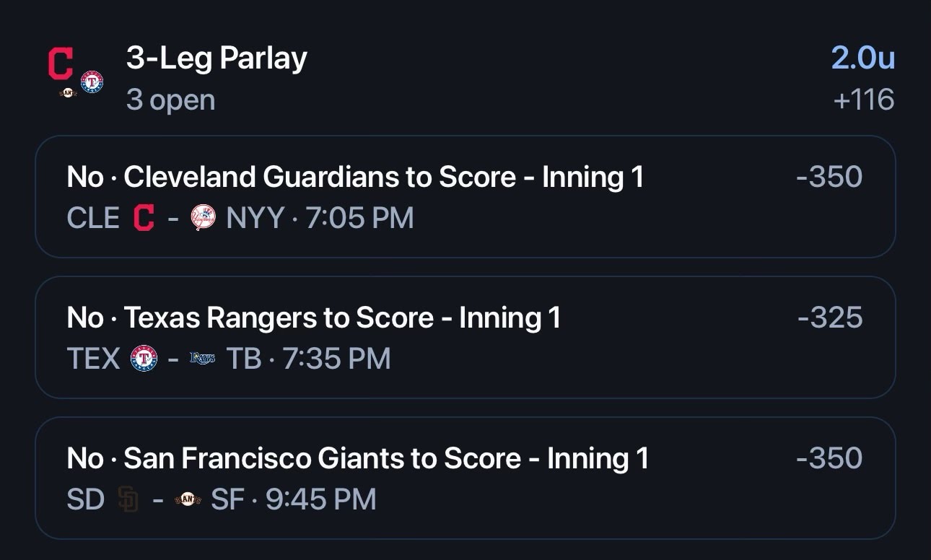
Task: Open the Texas Rangers to Score leg
Action: 465,337
